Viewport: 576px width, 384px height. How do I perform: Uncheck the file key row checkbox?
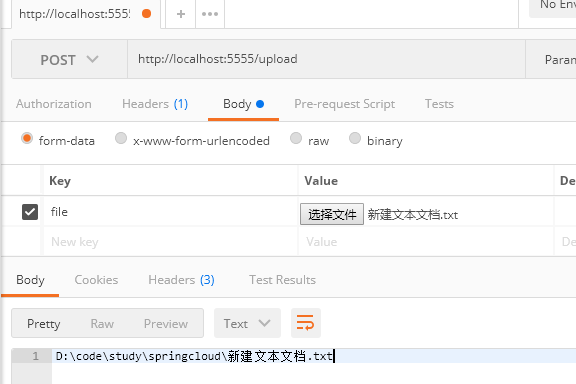(30, 212)
